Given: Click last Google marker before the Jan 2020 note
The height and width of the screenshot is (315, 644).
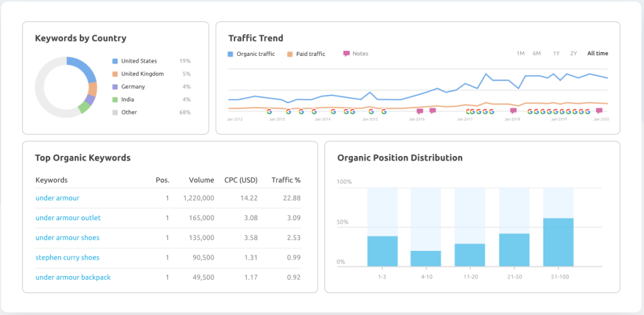Looking at the screenshot, I should tap(587, 111).
